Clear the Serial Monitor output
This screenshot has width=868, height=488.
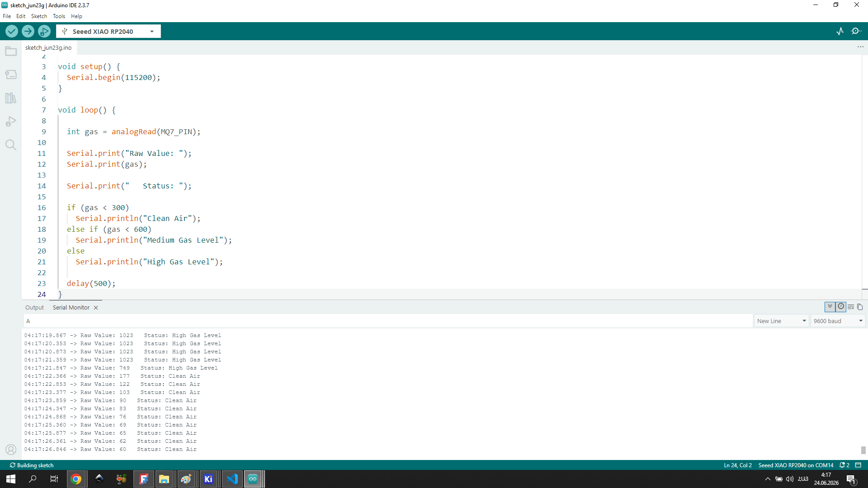tap(851, 307)
